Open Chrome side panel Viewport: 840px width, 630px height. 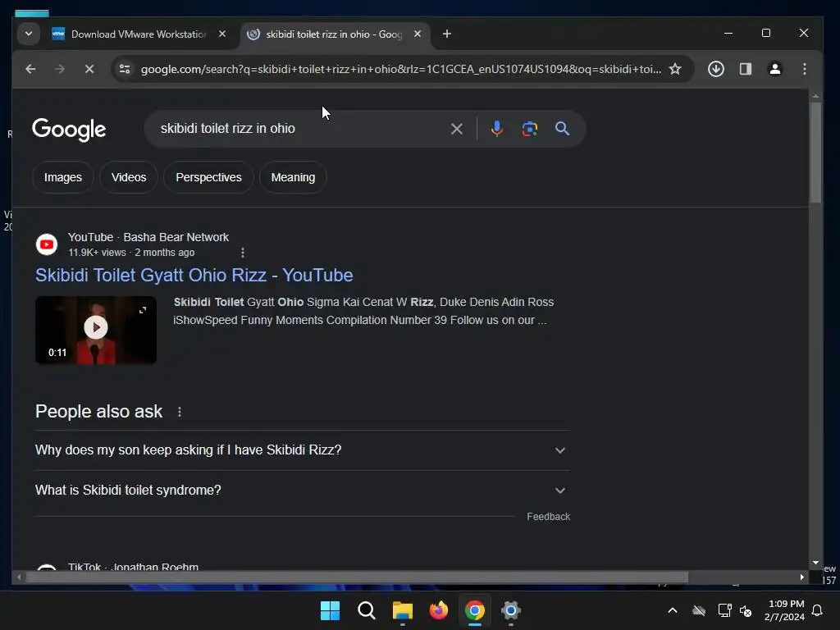pos(745,69)
